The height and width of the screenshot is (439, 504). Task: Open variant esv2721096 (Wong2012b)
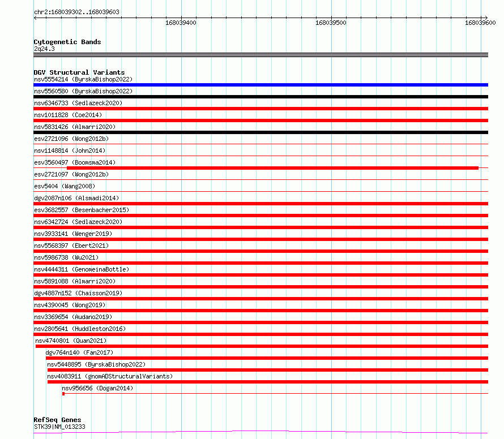coord(71,139)
